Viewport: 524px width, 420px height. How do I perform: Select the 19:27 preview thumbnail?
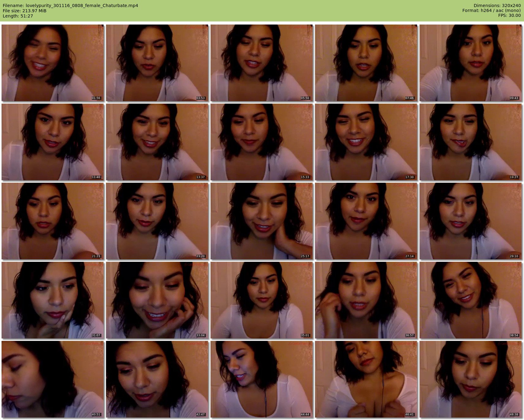471,142
